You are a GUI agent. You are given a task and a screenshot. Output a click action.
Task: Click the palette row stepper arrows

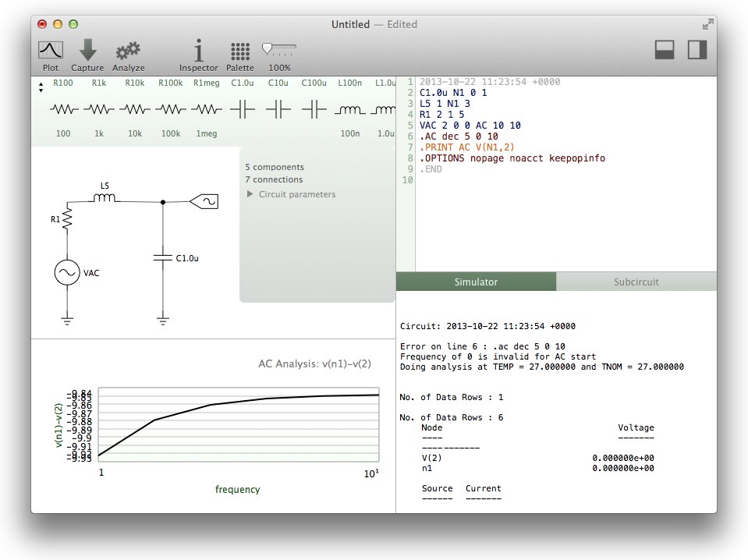(41, 88)
